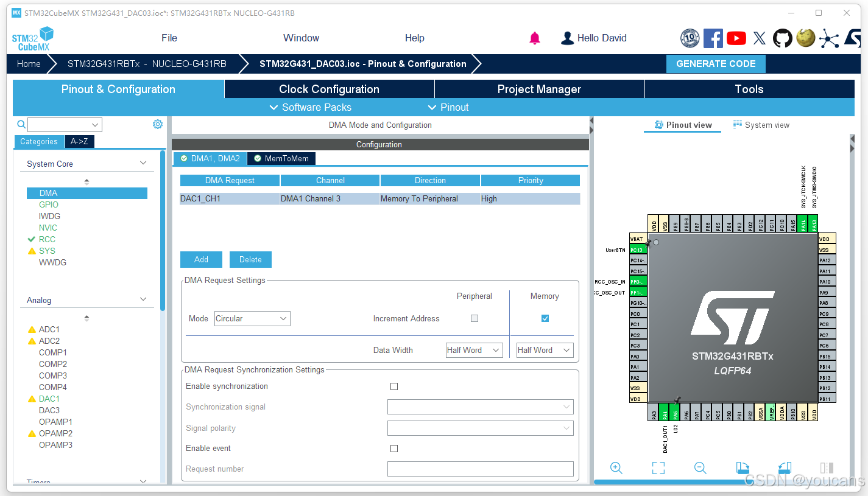Select NVIC in System Core
The image size is (868, 496).
(48, 228)
